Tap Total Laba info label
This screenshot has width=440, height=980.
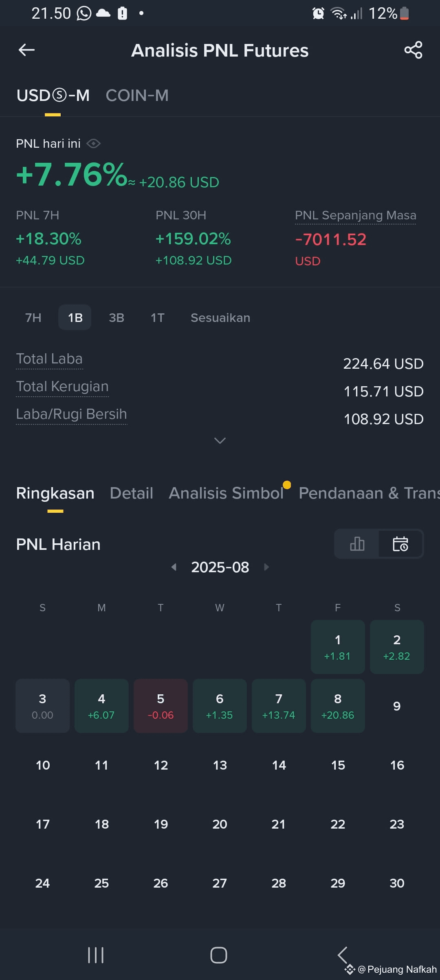[49, 359]
